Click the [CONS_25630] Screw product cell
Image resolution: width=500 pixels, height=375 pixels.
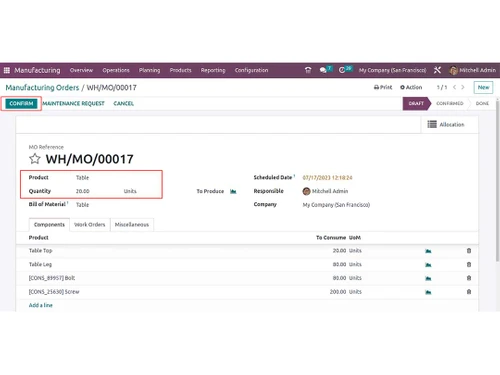click(x=54, y=292)
